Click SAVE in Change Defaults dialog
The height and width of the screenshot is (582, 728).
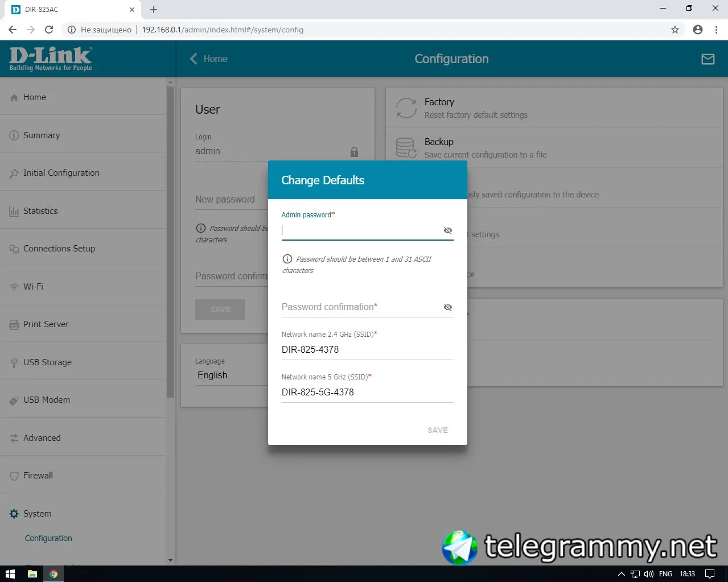click(438, 430)
